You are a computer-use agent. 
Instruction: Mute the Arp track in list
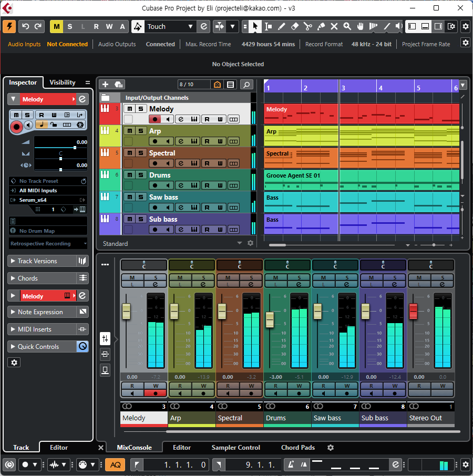130,131
